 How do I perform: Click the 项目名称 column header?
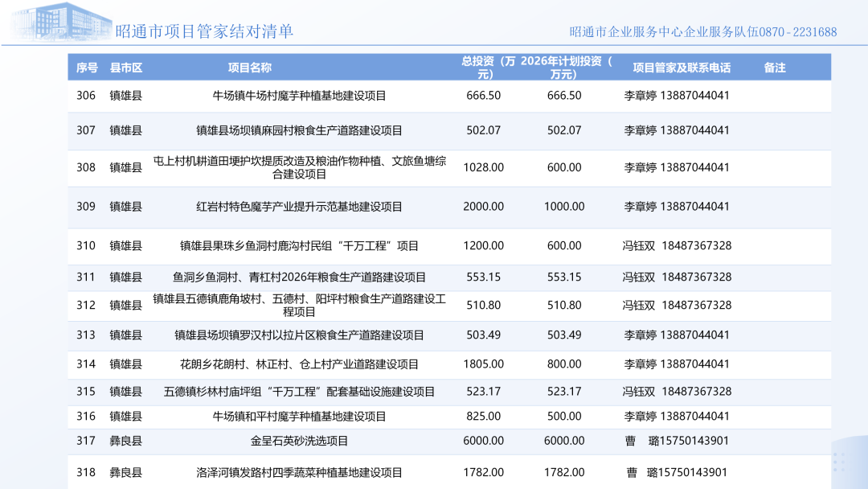(250, 68)
